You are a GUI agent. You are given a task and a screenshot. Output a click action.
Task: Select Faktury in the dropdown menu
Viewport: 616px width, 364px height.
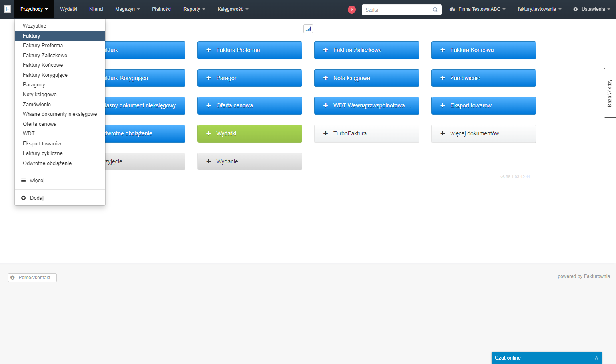60,36
